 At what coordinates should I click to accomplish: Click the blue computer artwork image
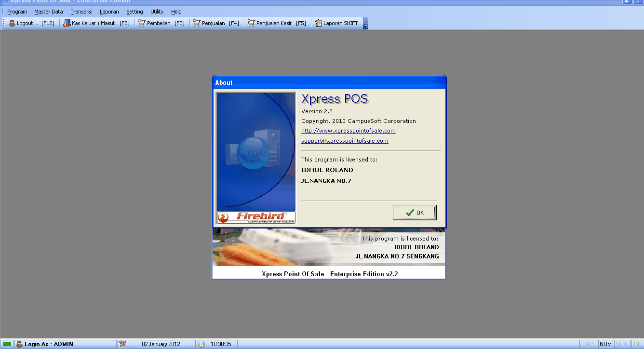[256, 151]
